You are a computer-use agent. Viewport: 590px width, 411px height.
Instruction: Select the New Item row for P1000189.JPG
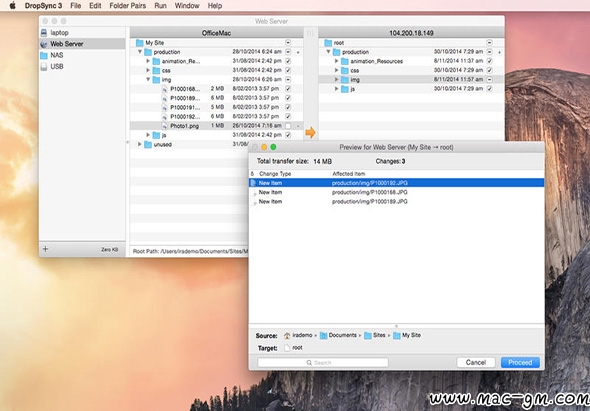[397, 202]
